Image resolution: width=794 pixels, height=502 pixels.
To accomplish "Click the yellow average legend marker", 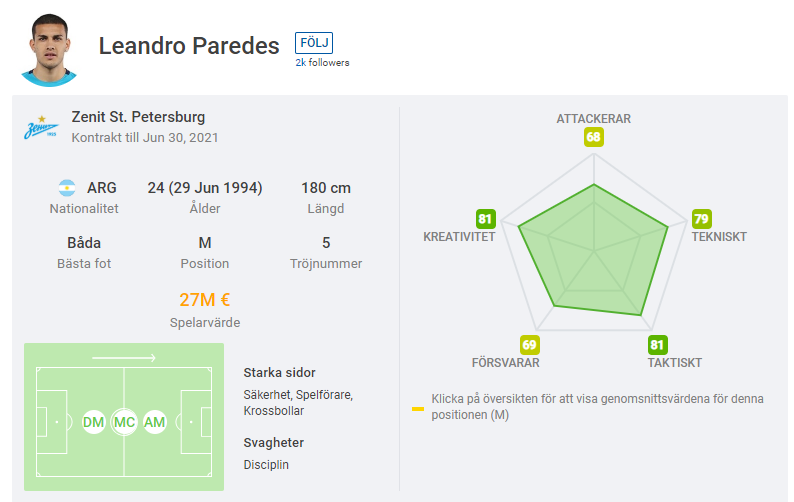I will coord(417,408).
